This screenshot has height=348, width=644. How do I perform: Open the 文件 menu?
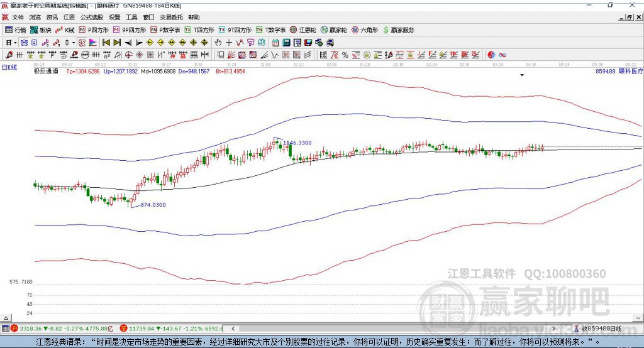pyautogui.click(x=18, y=17)
